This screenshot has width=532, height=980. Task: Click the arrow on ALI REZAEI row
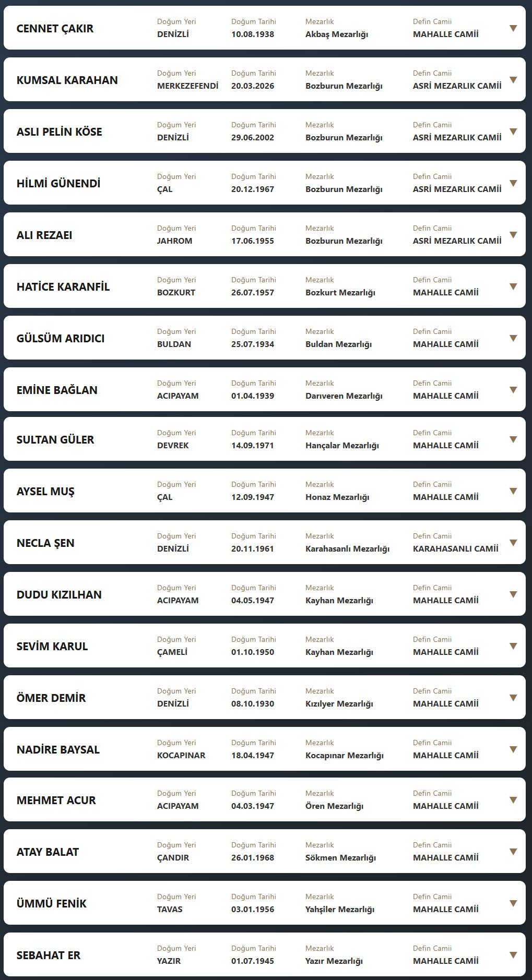pos(513,235)
